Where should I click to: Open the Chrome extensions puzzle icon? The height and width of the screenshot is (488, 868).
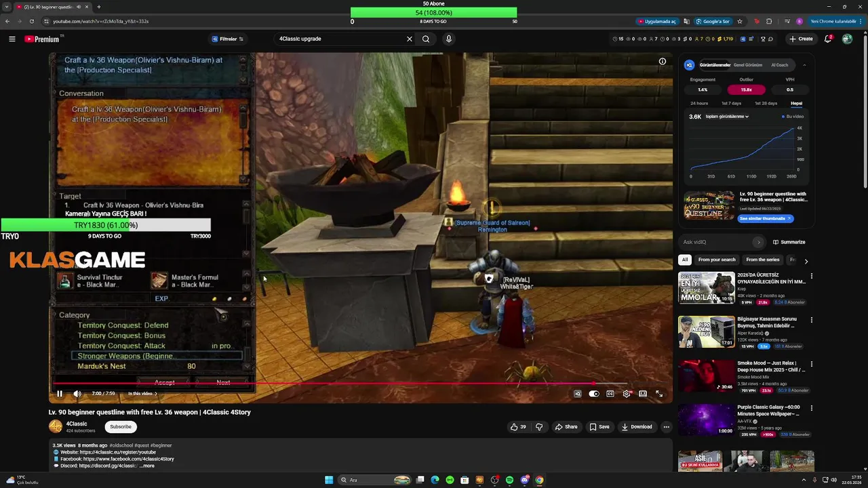coord(769,21)
